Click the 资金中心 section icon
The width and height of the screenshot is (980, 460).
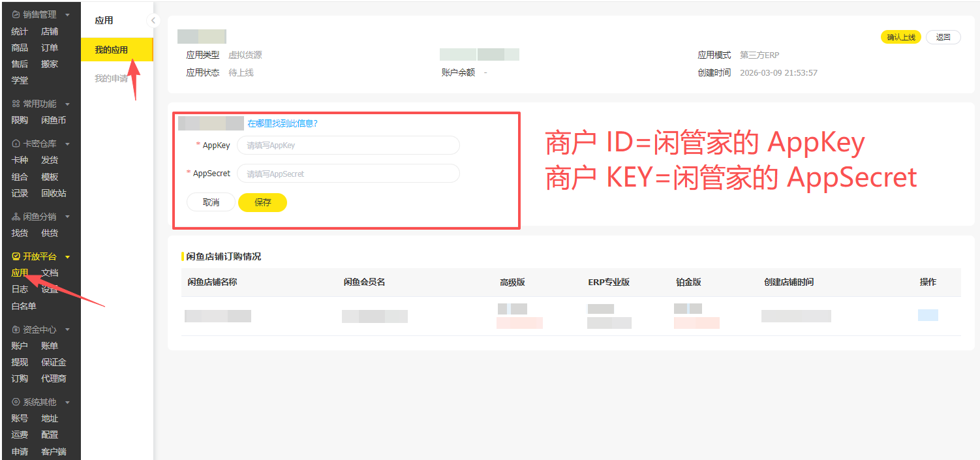[16, 330]
